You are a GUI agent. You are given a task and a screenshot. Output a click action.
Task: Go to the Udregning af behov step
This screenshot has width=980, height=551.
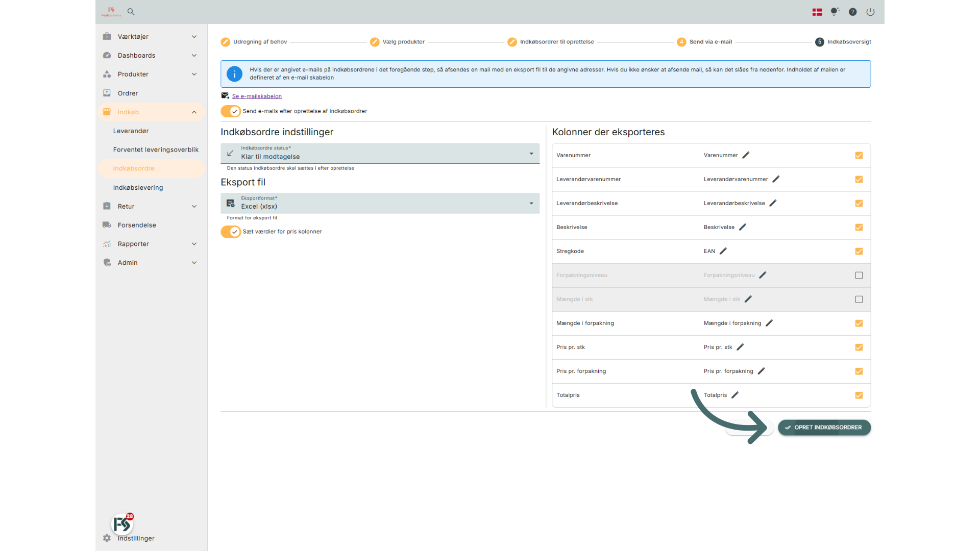pos(254,42)
